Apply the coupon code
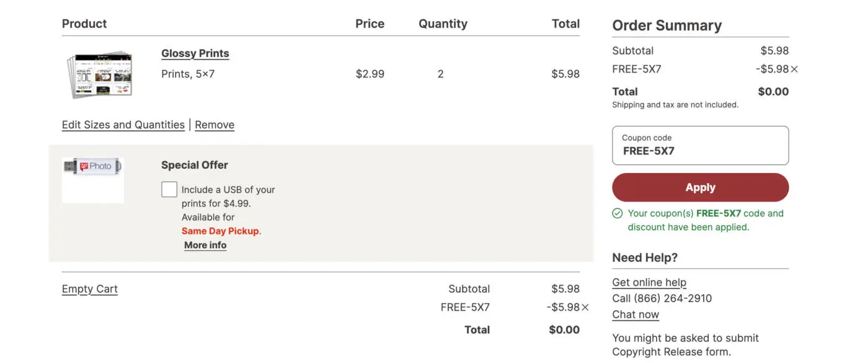868x363 pixels. click(700, 187)
